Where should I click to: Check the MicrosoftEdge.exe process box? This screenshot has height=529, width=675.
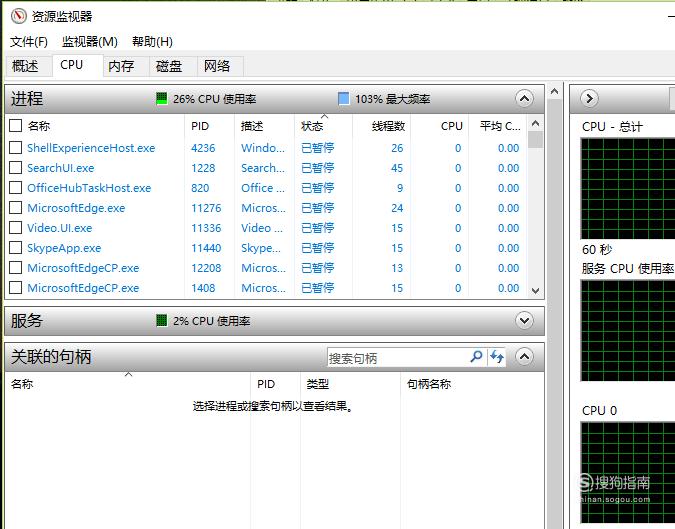pyautogui.click(x=15, y=207)
